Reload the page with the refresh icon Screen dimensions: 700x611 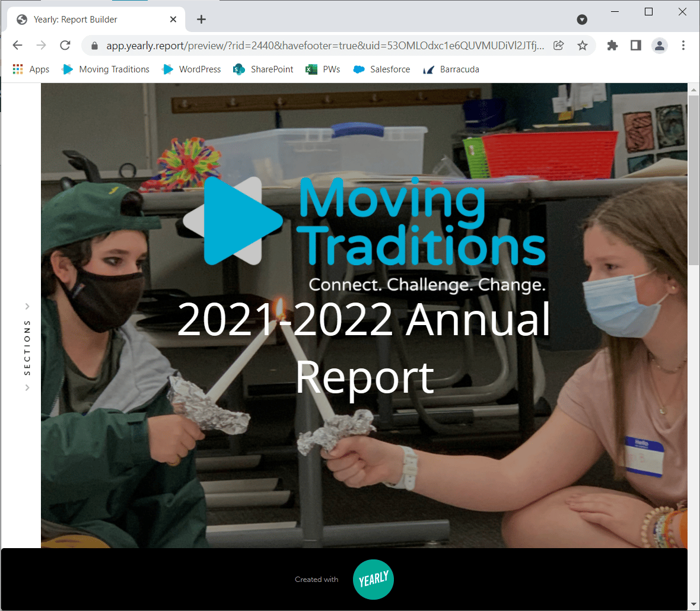tap(65, 45)
